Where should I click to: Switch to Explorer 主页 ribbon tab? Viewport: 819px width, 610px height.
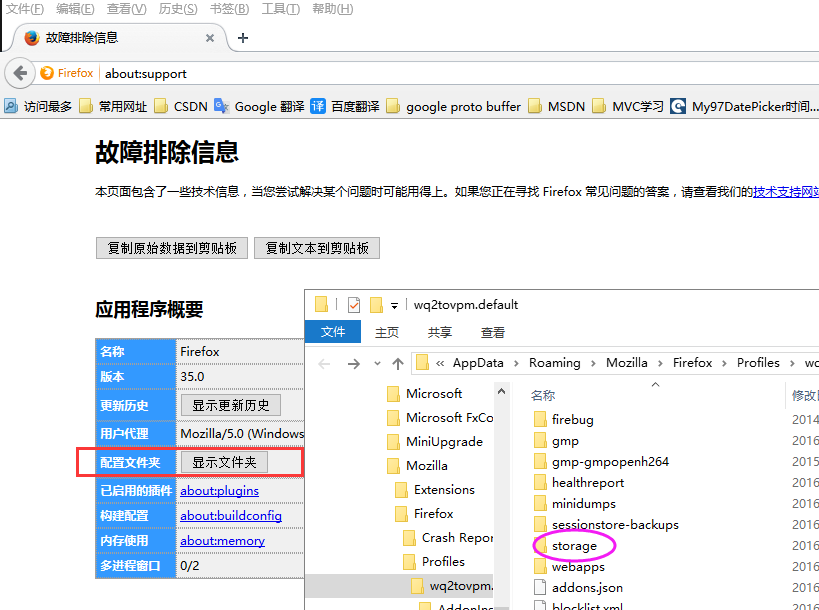(x=387, y=333)
